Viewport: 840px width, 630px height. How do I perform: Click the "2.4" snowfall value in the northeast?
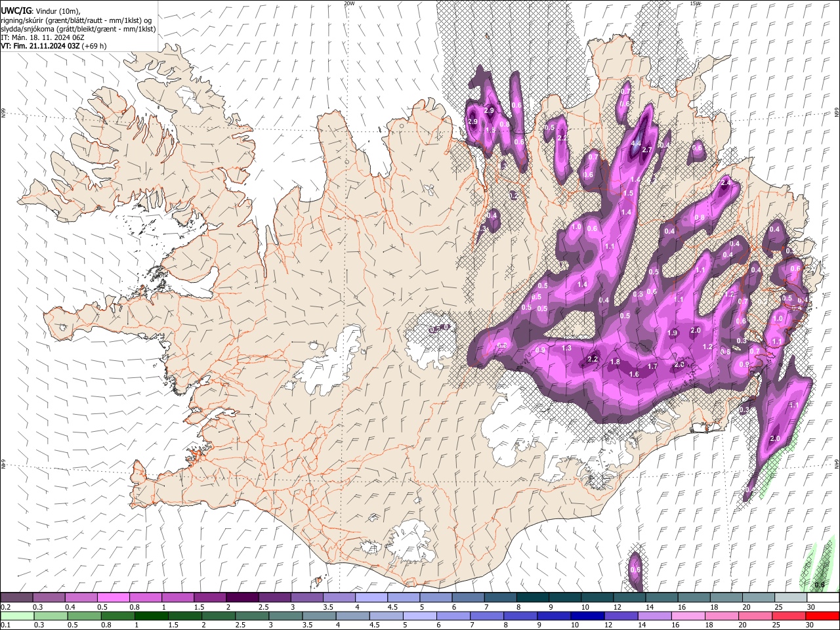point(726,183)
